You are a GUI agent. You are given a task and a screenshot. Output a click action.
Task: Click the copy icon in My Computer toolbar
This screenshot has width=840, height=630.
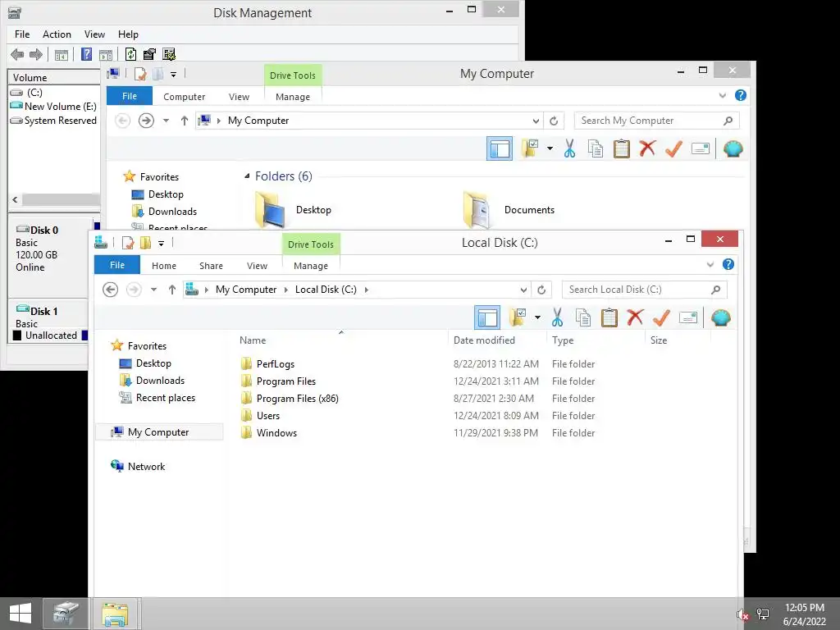596,148
